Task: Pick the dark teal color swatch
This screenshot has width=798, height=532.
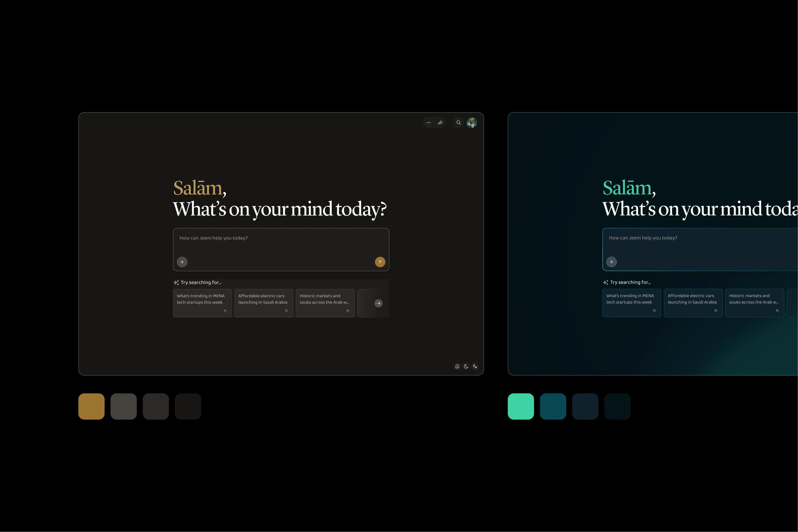Action: point(553,406)
